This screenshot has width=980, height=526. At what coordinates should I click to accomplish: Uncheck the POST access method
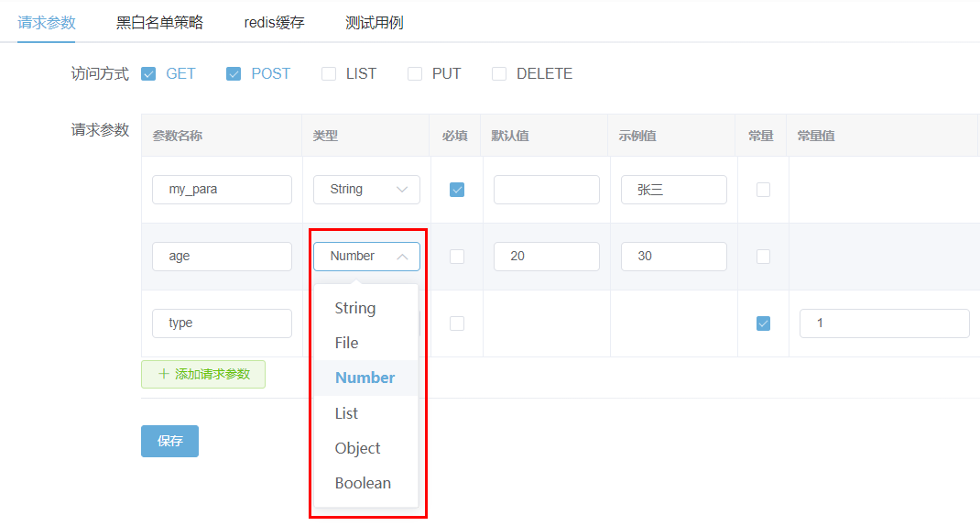[x=234, y=74]
